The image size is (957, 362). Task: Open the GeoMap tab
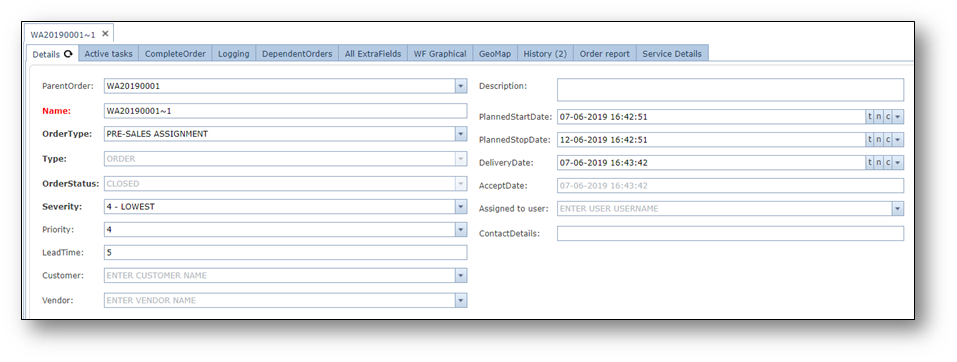pyautogui.click(x=495, y=54)
